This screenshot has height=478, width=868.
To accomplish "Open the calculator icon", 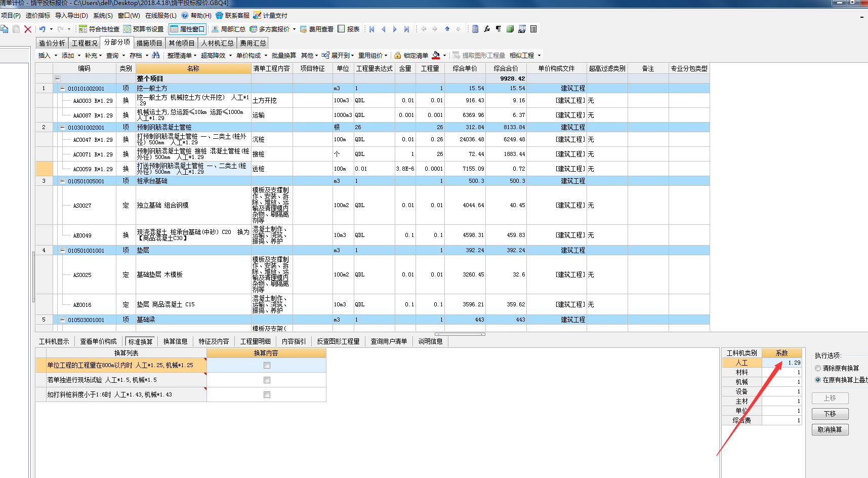I will (x=475, y=29).
